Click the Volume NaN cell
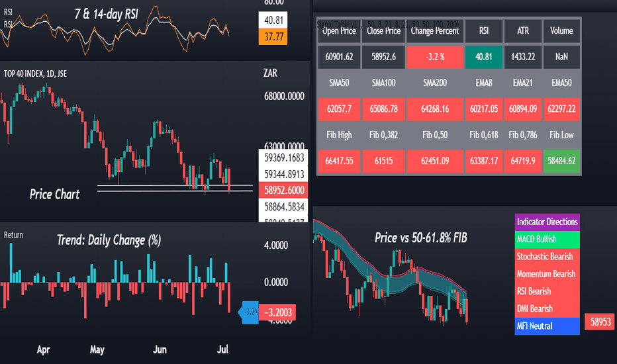617x364 pixels. coord(561,57)
